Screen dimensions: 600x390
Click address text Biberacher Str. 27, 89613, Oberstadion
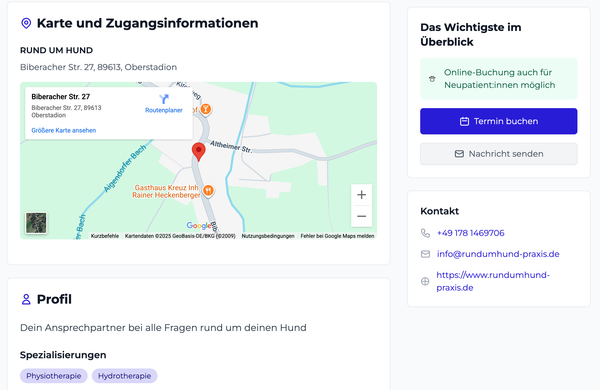click(x=98, y=67)
